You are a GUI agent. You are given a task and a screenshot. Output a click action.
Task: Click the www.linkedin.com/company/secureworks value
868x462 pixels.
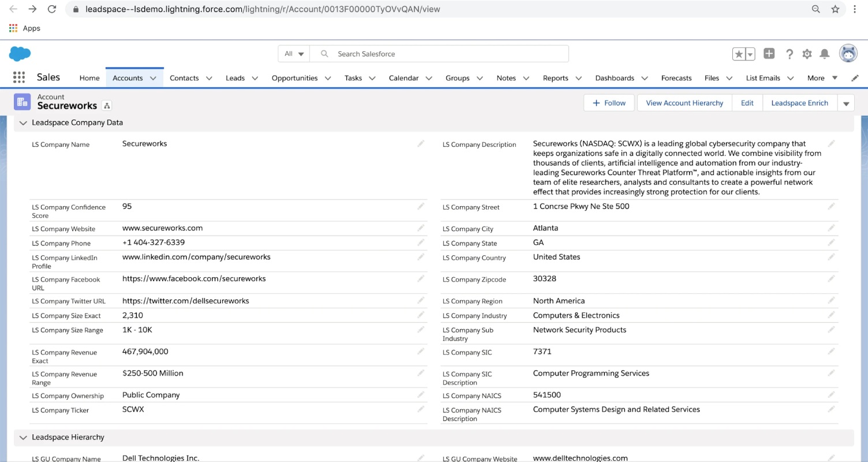(196, 257)
